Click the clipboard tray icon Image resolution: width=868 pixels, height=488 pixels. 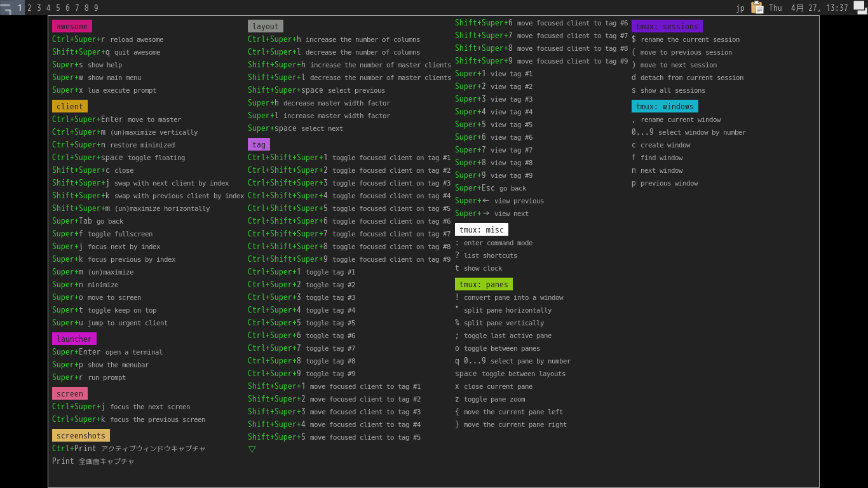coord(757,8)
